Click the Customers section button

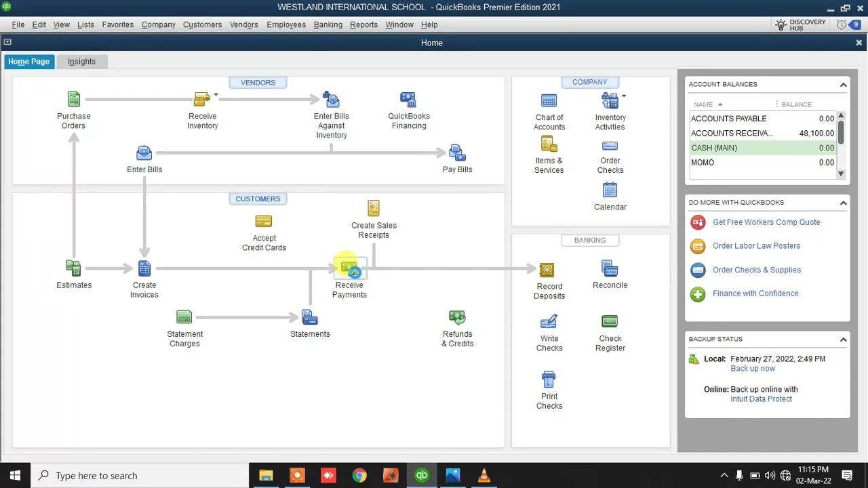(258, 199)
